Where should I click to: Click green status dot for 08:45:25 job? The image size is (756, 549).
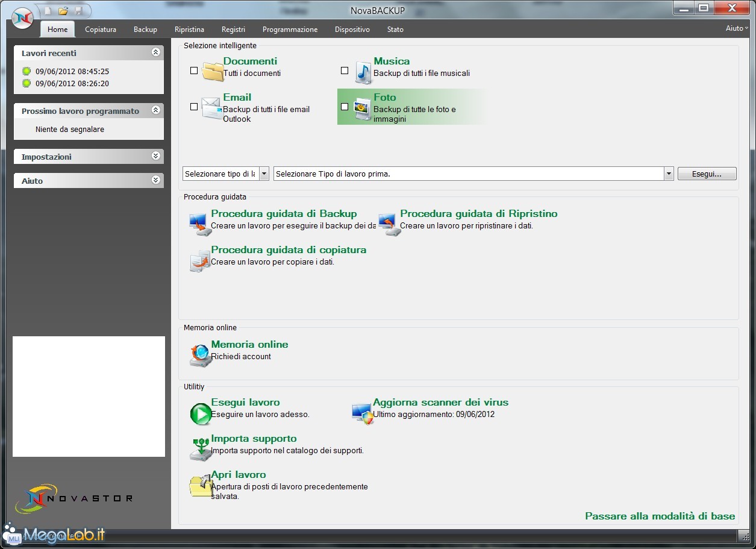27,71
